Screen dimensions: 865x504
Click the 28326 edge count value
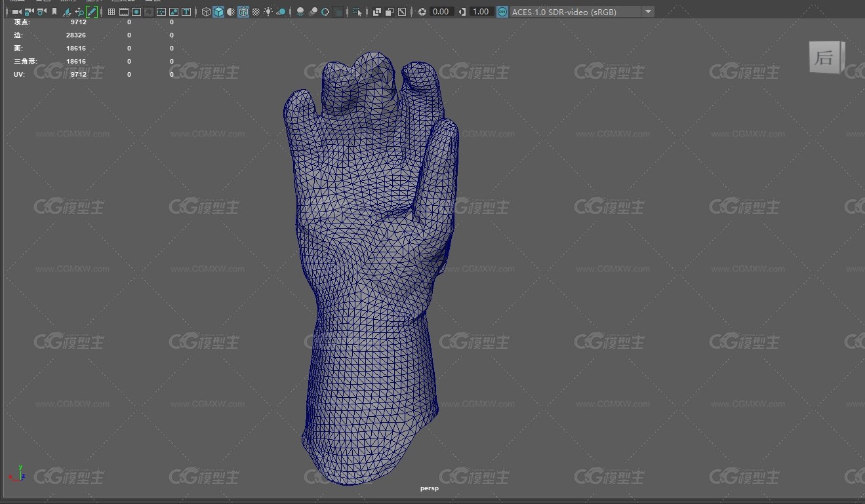(x=76, y=35)
